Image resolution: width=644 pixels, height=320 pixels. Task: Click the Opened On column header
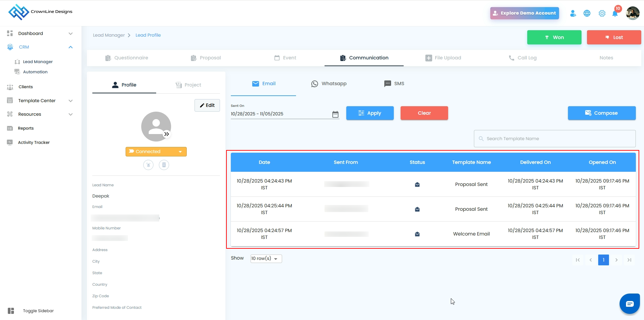pos(602,162)
